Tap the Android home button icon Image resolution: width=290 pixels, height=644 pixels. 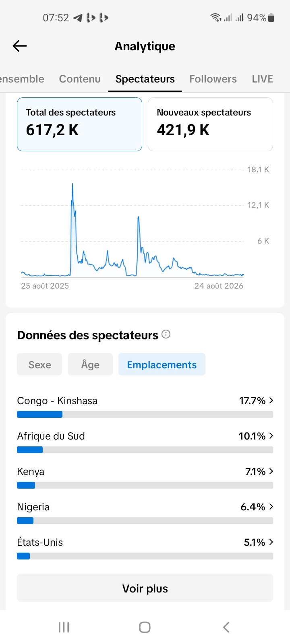tap(145, 627)
